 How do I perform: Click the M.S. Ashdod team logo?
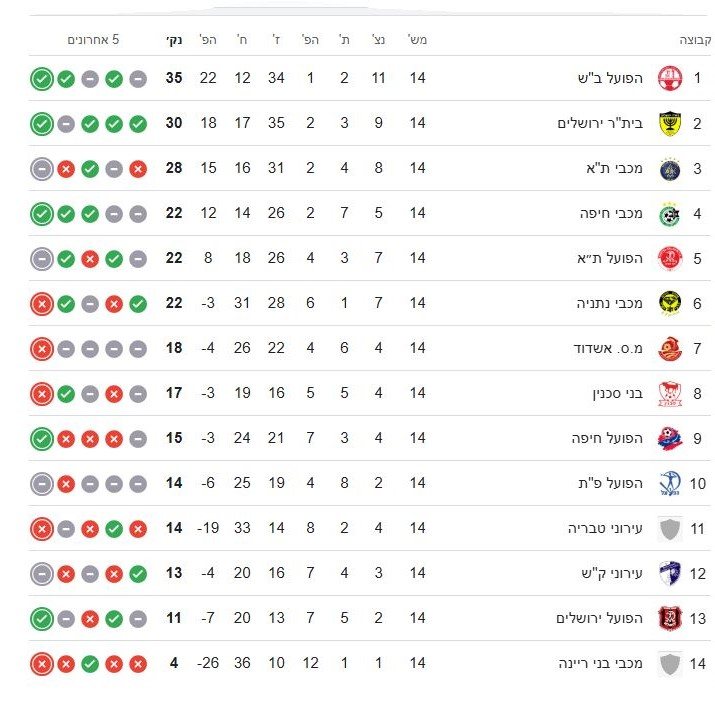click(x=669, y=348)
